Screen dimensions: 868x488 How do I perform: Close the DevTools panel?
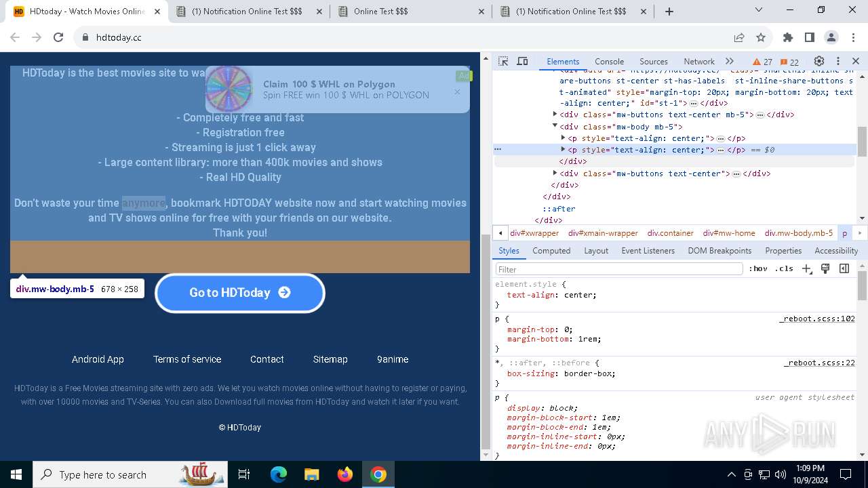pos(856,61)
